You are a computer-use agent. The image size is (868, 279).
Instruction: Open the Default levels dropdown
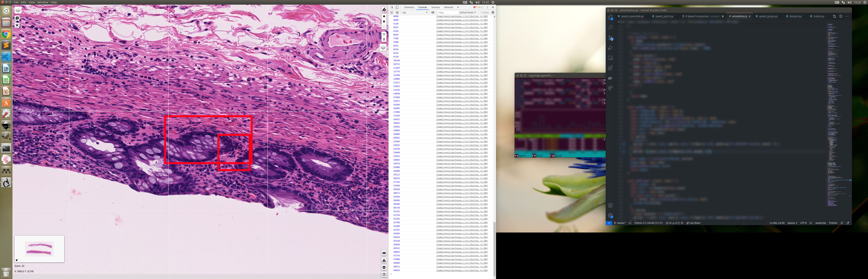click(468, 12)
